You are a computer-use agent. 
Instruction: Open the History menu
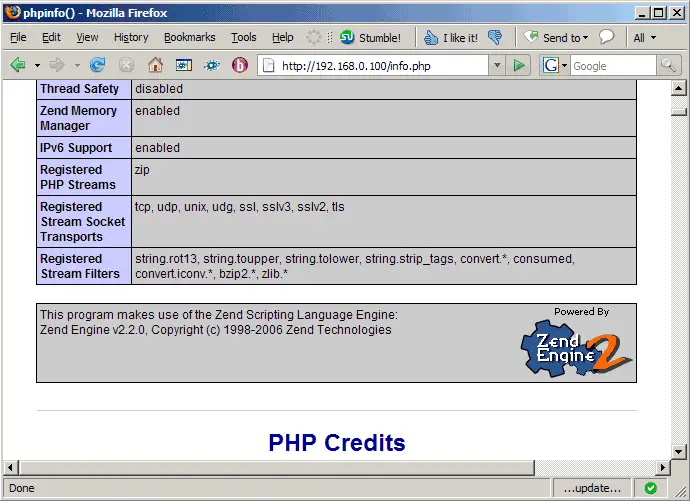[x=131, y=38]
